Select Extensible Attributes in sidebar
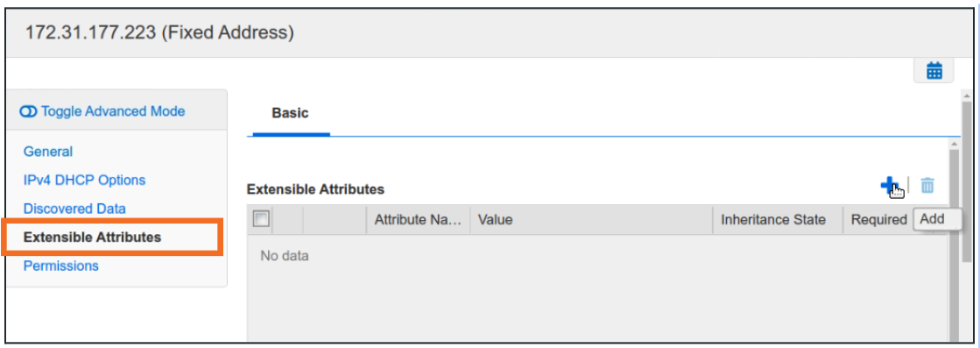The image size is (980, 348). pos(92,238)
